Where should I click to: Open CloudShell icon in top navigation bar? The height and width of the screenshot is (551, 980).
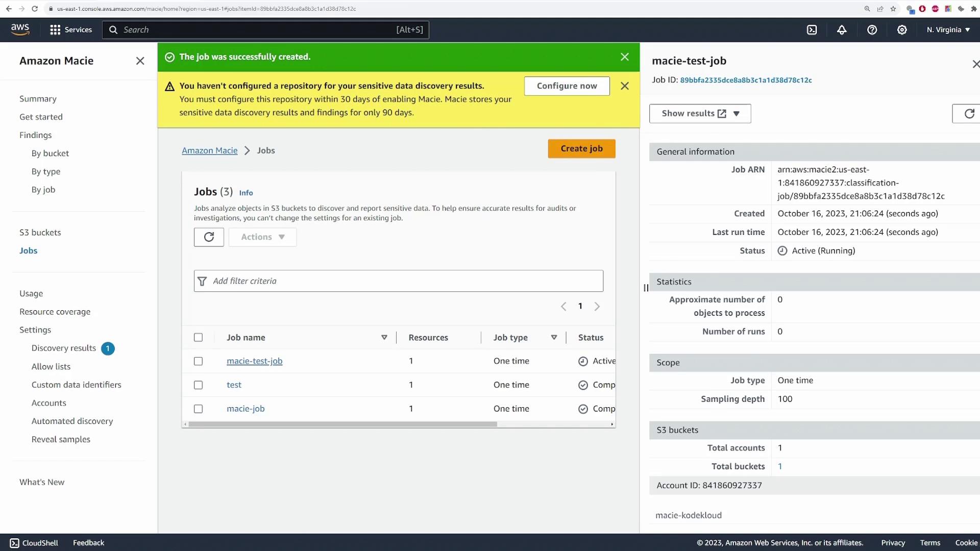point(812,30)
